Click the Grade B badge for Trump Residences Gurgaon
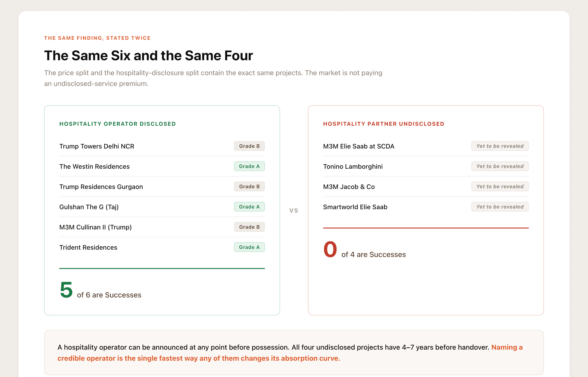The image size is (588, 377). [249, 186]
